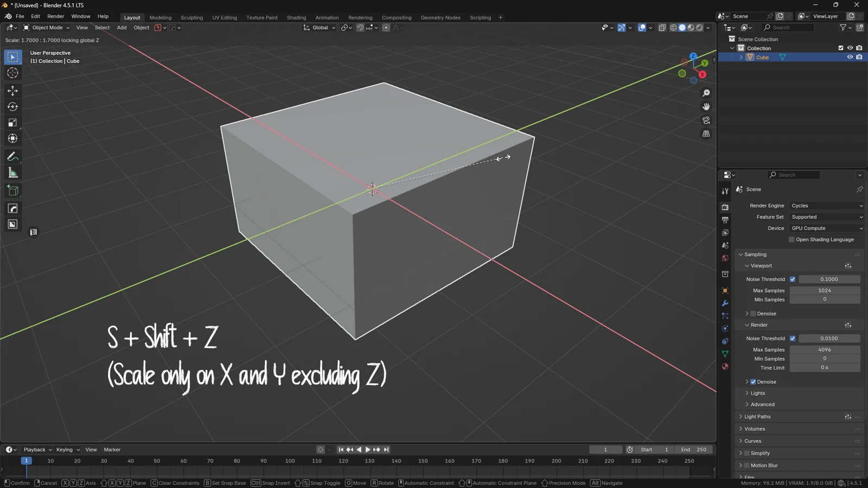Activate the Transform tool
868x488 pixels.
[12, 139]
